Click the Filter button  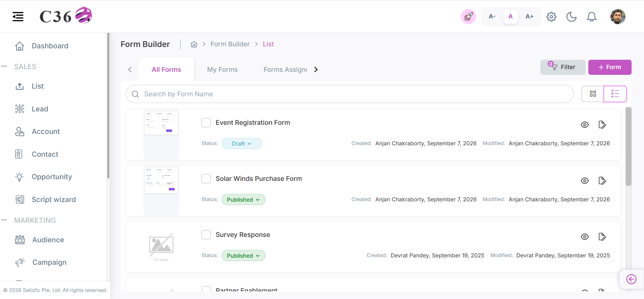coord(563,67)
